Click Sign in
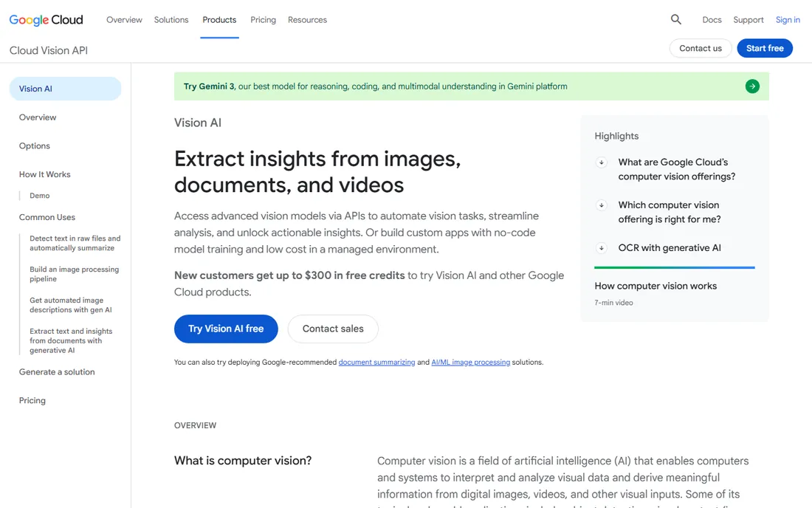 [788, 20]
